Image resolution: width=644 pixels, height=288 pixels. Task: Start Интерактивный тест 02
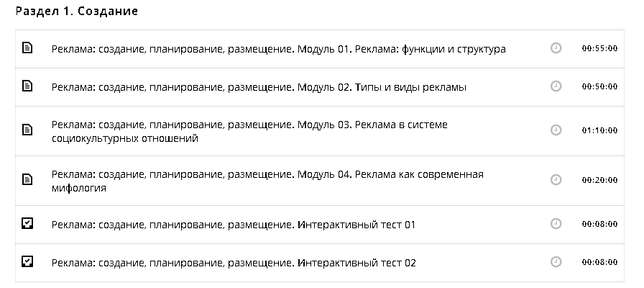click(x=234, y=263)
